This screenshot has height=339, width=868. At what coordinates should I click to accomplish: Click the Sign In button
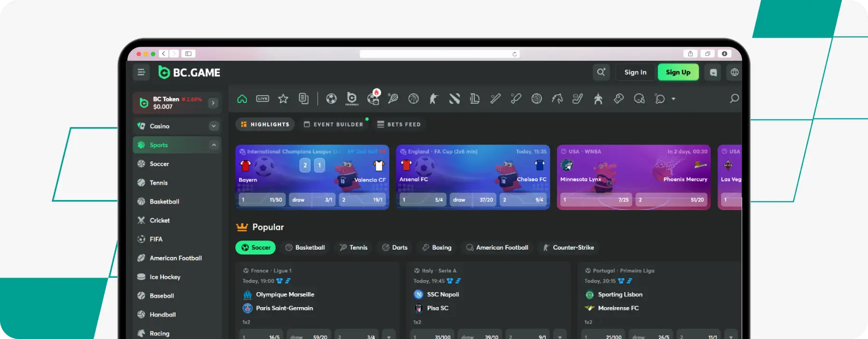635,72
